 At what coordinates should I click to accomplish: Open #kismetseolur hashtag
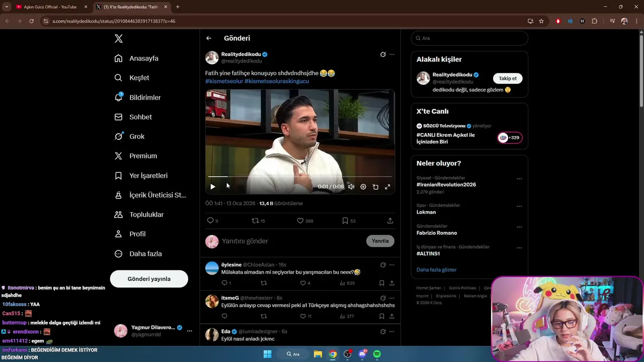coord(224,81)
